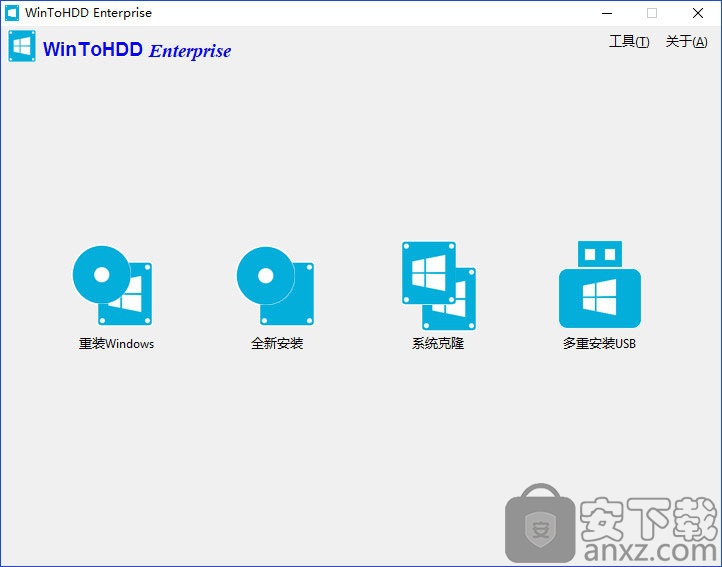Select the 系统克隆 label

(438, 344)
